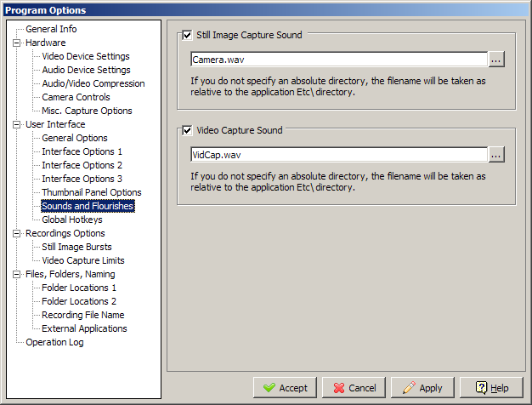The image size is (532, 405).
Task: Uncheck the Video Capture Sound option
Action: click(187, 131)
